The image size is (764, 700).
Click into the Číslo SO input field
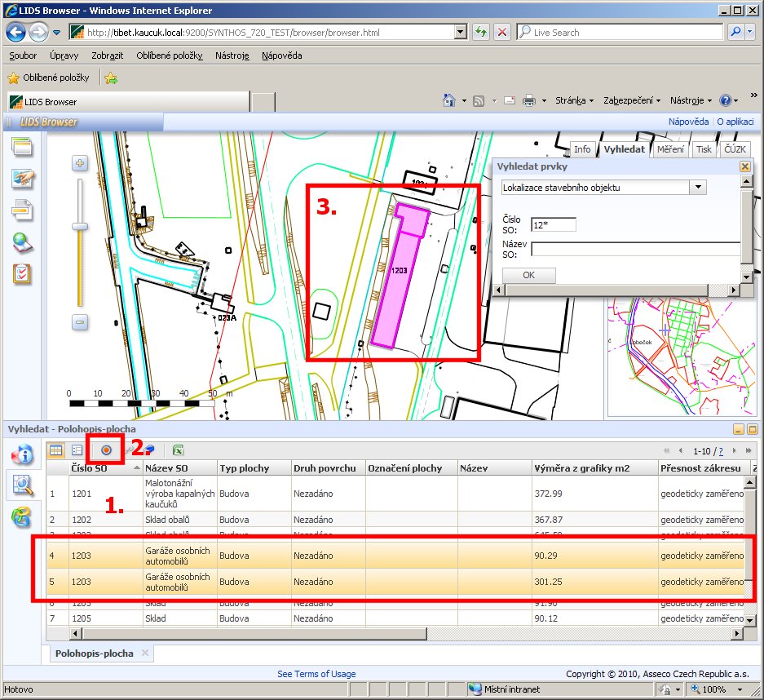[x=554, y=224]
